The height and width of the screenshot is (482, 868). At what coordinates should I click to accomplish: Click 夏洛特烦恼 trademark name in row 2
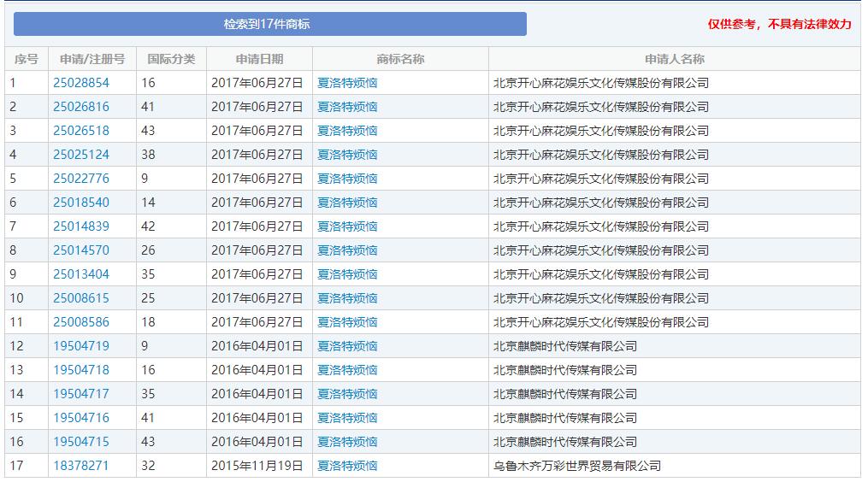coord(347,107)
